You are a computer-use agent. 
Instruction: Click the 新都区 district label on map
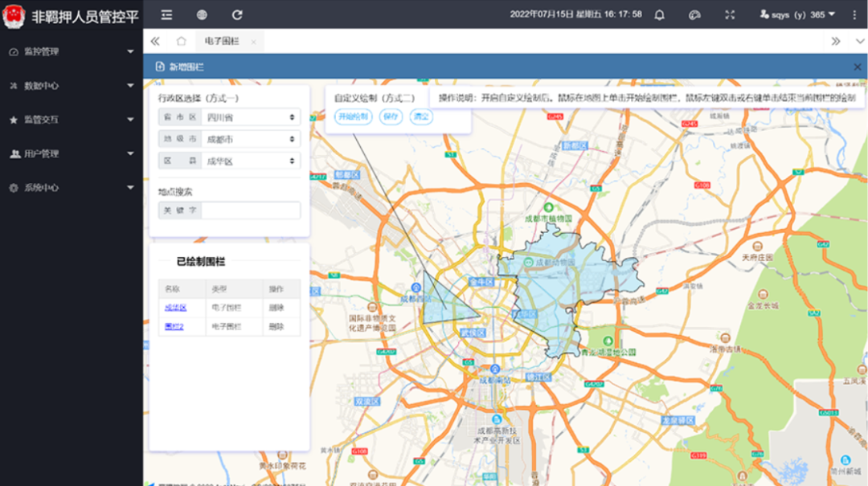(x=575, y=145)
